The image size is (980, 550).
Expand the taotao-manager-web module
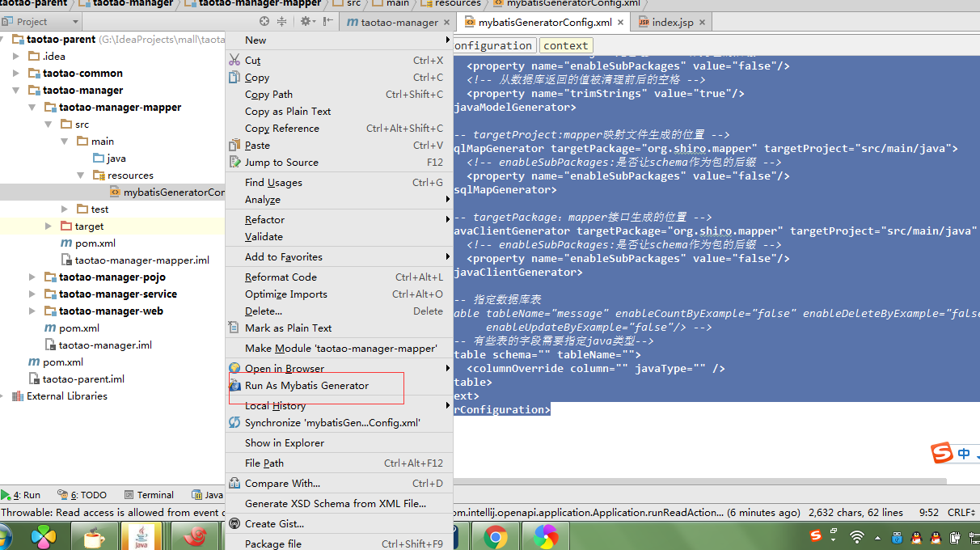32,311
